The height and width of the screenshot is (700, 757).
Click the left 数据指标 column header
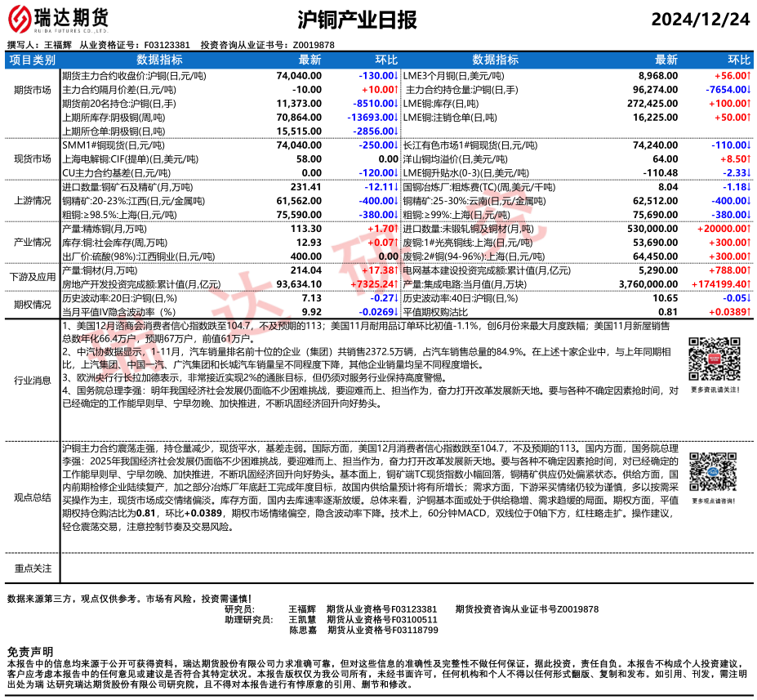tap(159, 60)
